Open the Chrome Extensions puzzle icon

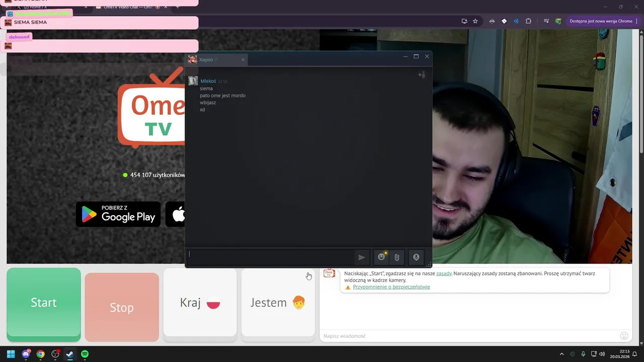pyautogui.click(x=528, y=21)
